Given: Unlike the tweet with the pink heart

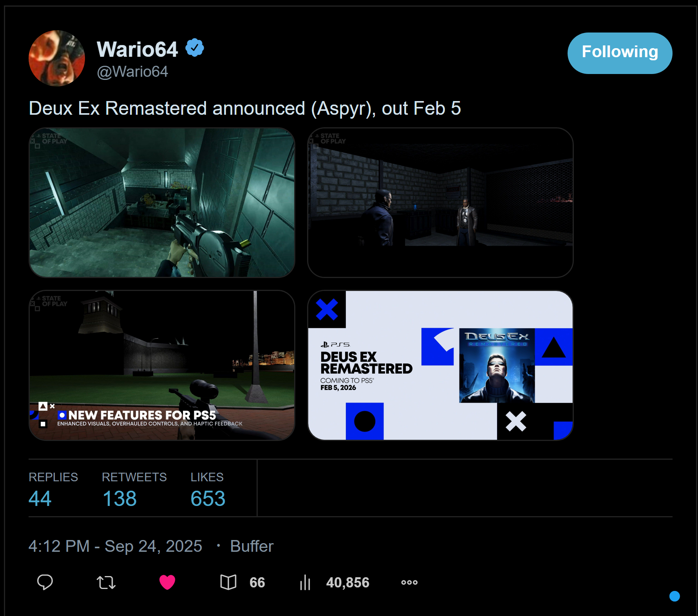Looking at the screenshot, I should click(x=167, y=582).
